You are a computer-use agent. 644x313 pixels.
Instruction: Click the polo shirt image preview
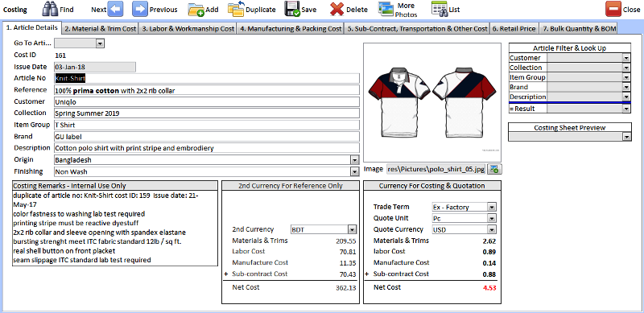[x=432, y=102]
